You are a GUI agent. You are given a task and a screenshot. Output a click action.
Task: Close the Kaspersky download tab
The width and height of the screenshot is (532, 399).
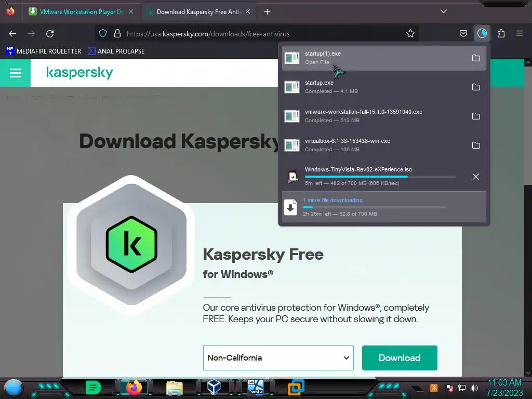(x=248, y=11)
